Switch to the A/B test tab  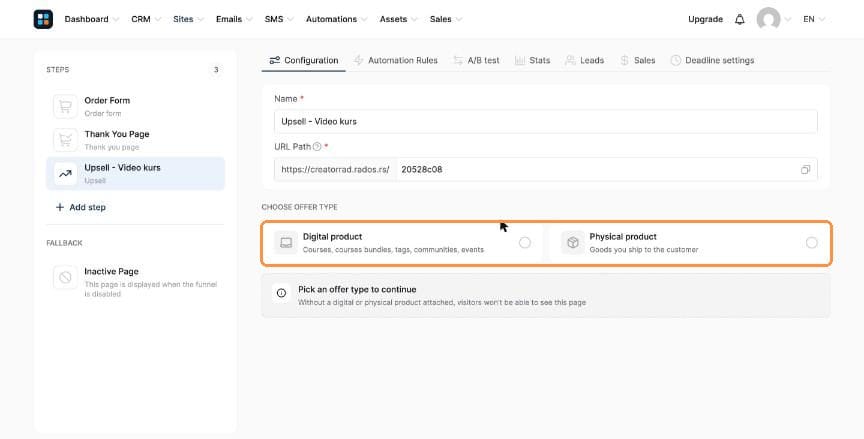coord(476,61)
